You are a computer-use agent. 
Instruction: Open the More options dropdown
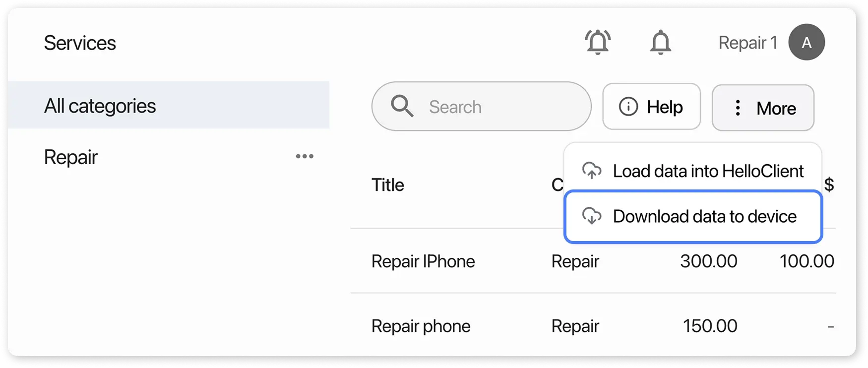pos(762,108)
